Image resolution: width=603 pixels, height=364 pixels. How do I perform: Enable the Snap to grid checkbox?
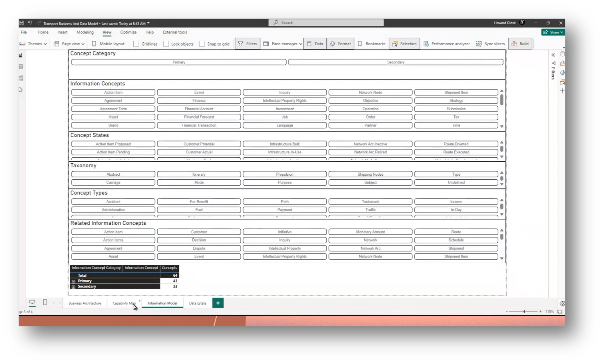coord(202,44)
